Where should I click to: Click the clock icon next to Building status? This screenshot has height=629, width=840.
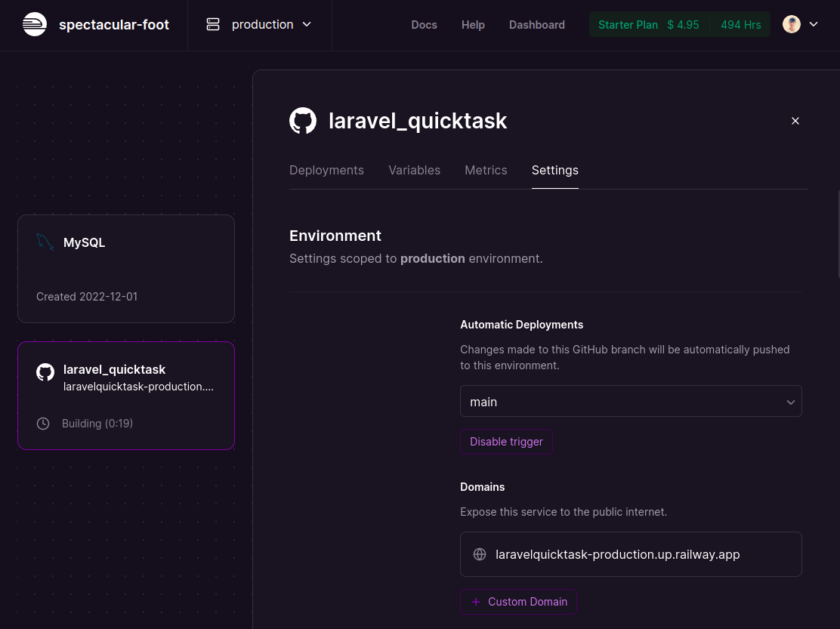coord(43,424)
